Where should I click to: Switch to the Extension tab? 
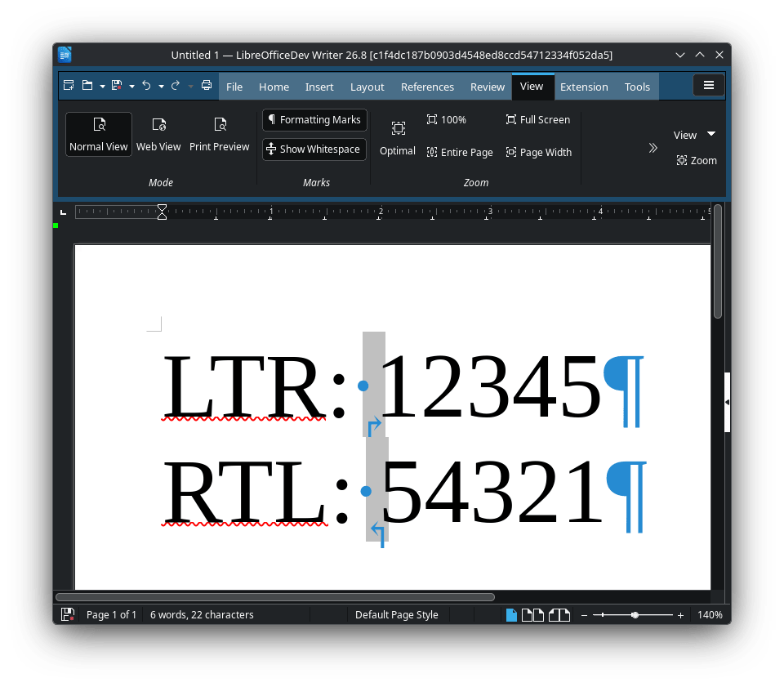coord(584,87)
